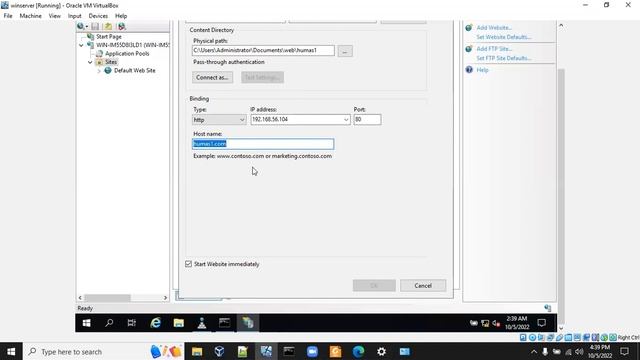
Task: Open the VirtualBox Machine menu
Action: (x=31, y=16)
